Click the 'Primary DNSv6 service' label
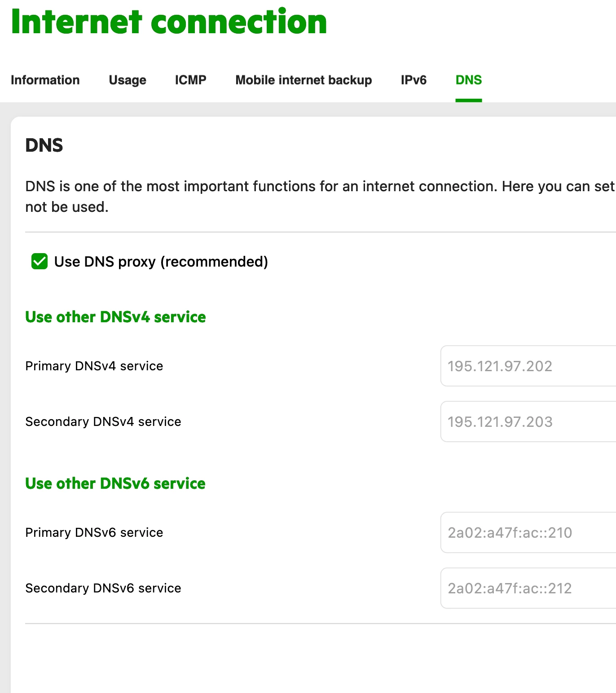Viewport: 616px width, 693px height. [94, 532]
